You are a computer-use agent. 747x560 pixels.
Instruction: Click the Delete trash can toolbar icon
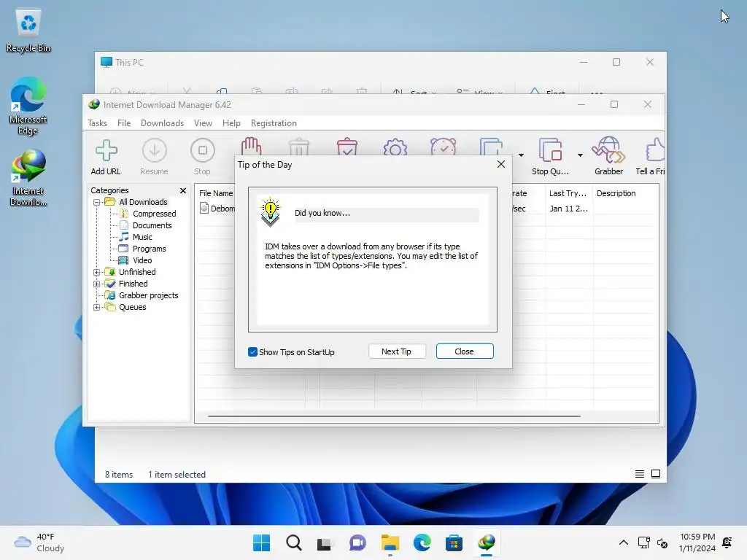click(299, 147)
